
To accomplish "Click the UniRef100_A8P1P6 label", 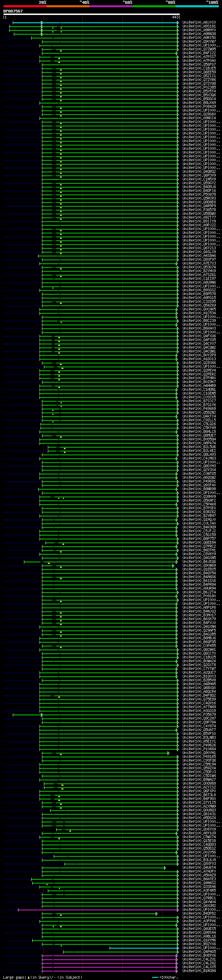I will pos(199,608).
